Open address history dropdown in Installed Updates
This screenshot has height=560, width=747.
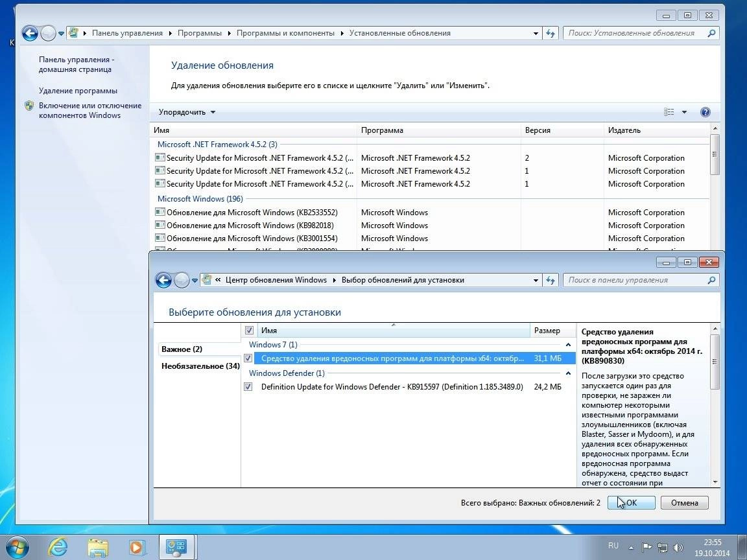click(536, 33)
